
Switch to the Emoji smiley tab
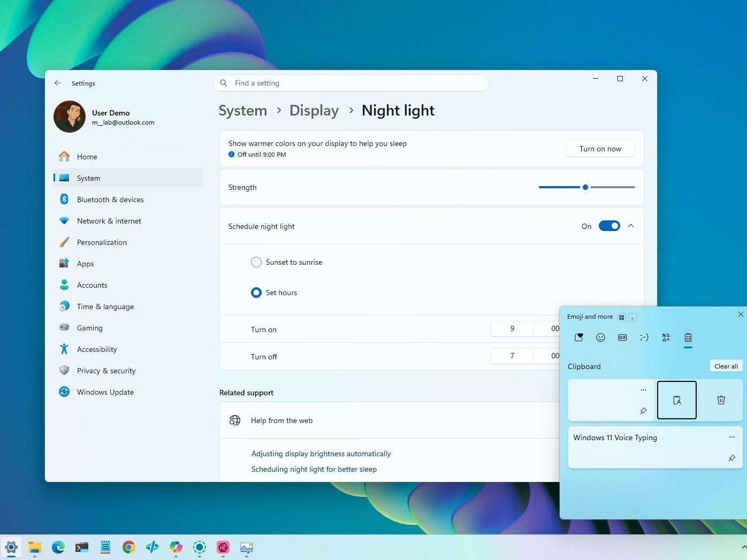click(600, 337)
